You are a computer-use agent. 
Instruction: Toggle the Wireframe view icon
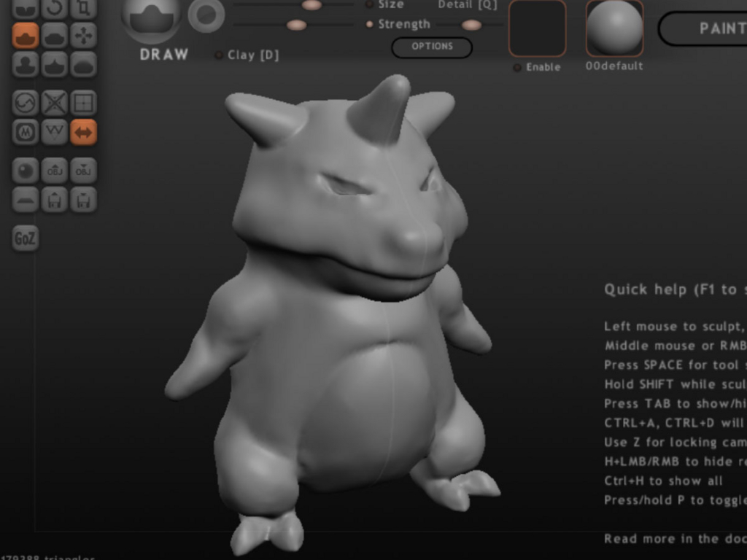54,132
